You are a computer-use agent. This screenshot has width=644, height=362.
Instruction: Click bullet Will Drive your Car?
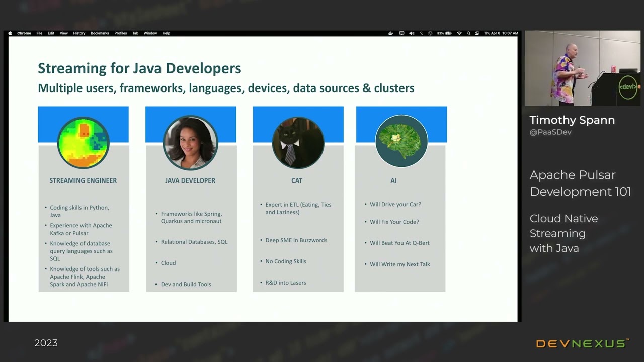[395, 205]
